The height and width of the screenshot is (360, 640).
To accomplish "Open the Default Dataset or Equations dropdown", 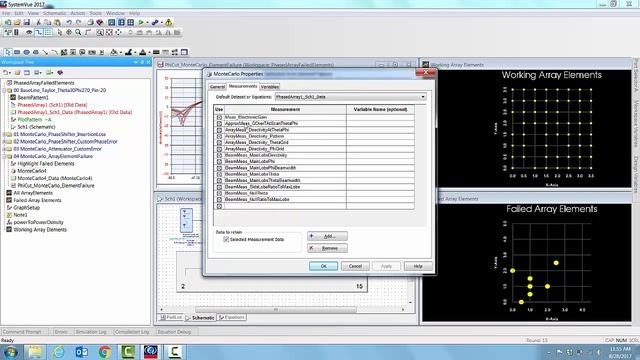I will tap(423, 97).
